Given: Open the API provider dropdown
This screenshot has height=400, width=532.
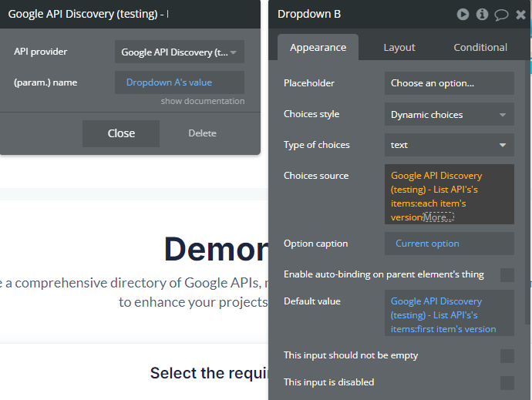Looking at the screenshot, I should pos(179,52).
